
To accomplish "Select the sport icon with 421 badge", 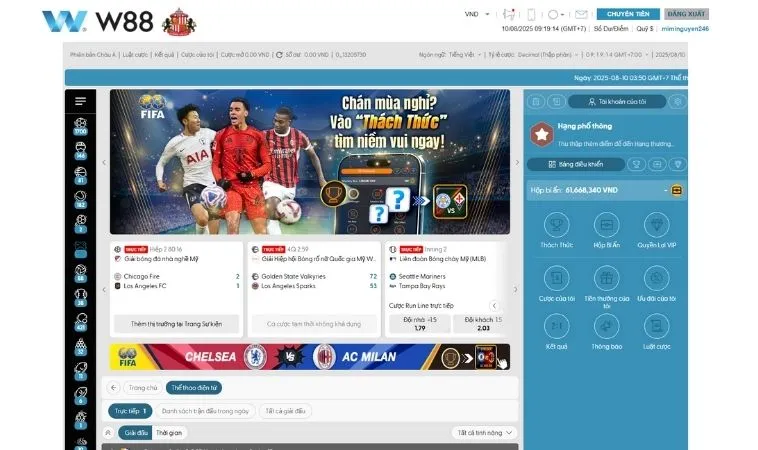I will coord(81,322).
